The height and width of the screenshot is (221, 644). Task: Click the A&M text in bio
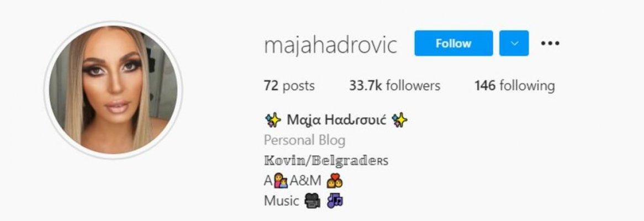tap(305, 181)
